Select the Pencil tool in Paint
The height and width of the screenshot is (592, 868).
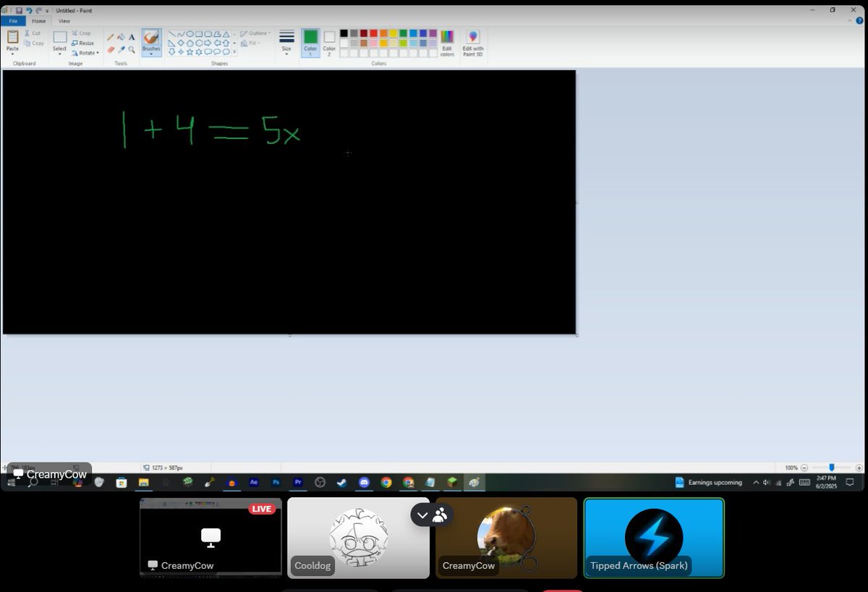[110, 37]
